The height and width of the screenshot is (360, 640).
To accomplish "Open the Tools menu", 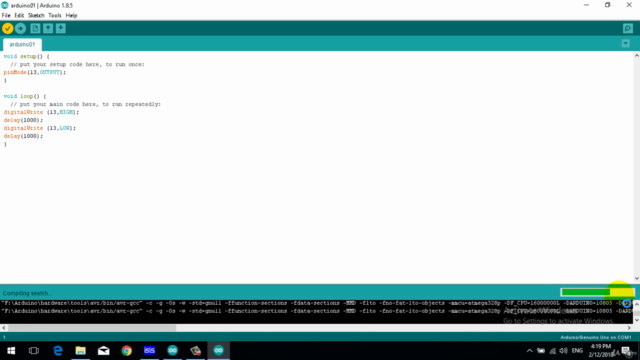I will pos(55,16).
